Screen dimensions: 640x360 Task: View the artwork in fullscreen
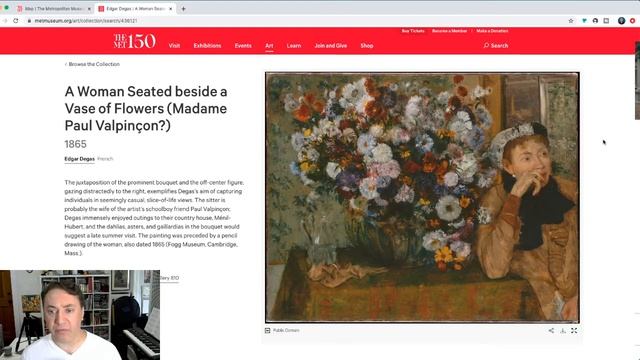pyautogui.click(x=574, y=331)
